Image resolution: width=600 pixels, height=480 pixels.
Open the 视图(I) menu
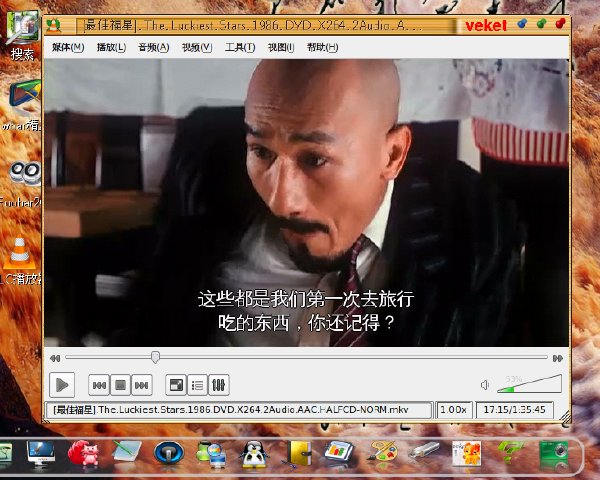click(281, 47)
